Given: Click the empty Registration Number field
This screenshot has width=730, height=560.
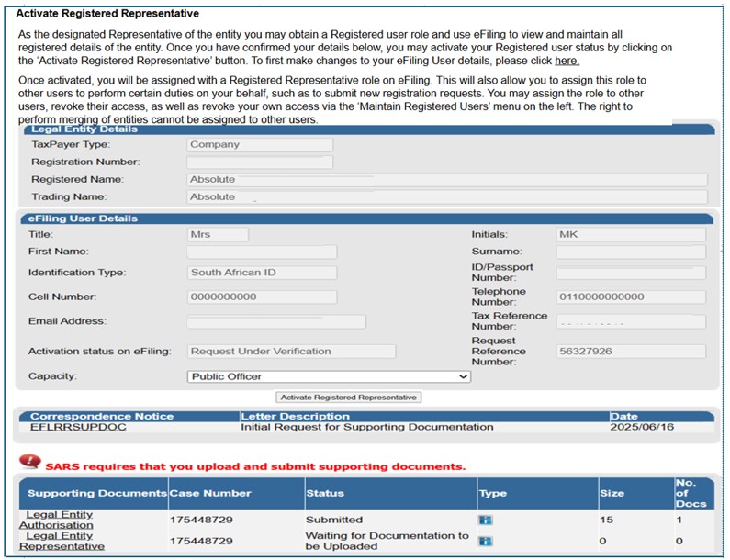Looking at the screenshot, I should coord(260,162).
